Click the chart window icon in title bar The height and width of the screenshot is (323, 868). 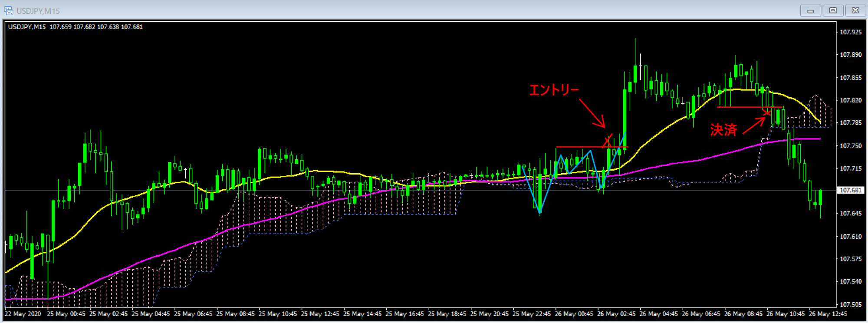click(8, 10)
